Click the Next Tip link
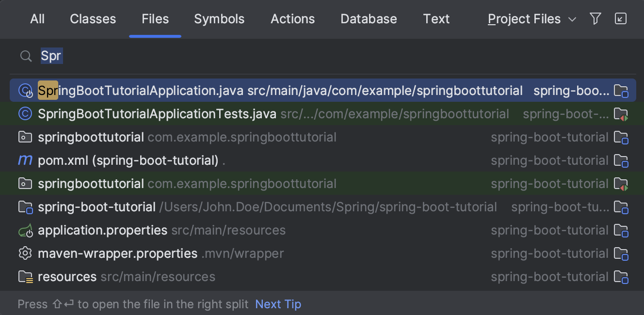 tap(278, 304)
